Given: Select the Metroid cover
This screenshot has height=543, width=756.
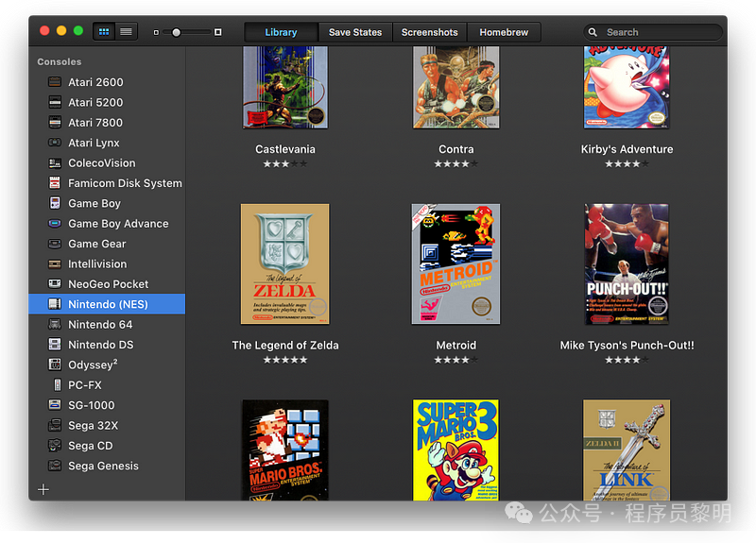Looking at the screenshot, I should click(x=455, y=264).
